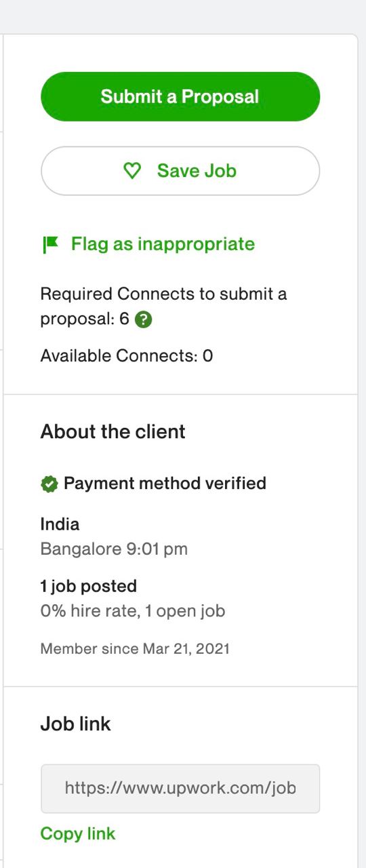The width and height of the screenshot is (366, 868).
Task: Click the 0% hire rate line
Action: pyautogui.click(x=133, y=611)
